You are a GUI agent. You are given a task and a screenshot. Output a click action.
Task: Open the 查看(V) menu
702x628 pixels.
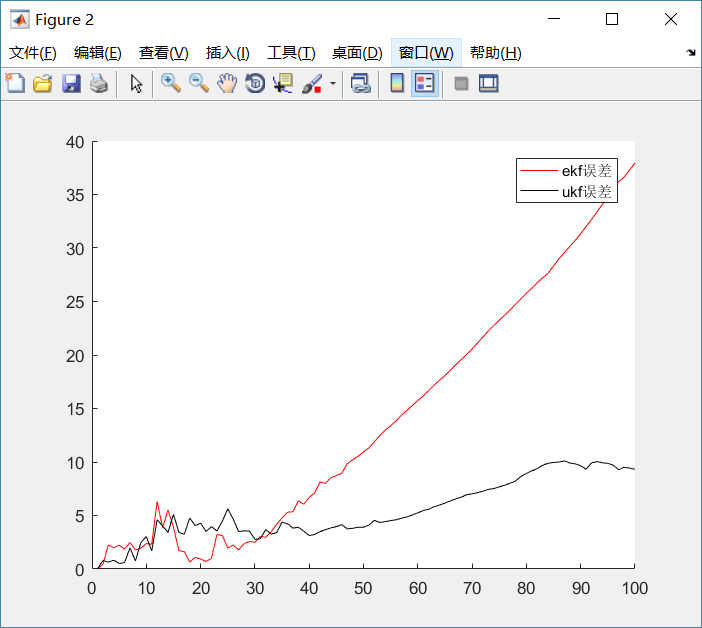click(x=163, y=53)
